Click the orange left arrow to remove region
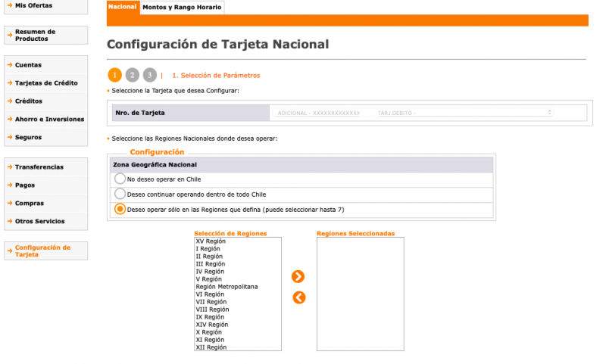606x364 pixels. (x=298, y=297)
